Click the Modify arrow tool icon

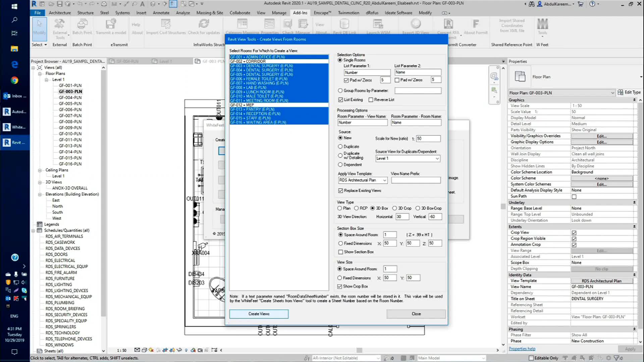pyautogui.click(x=39, y=24)
